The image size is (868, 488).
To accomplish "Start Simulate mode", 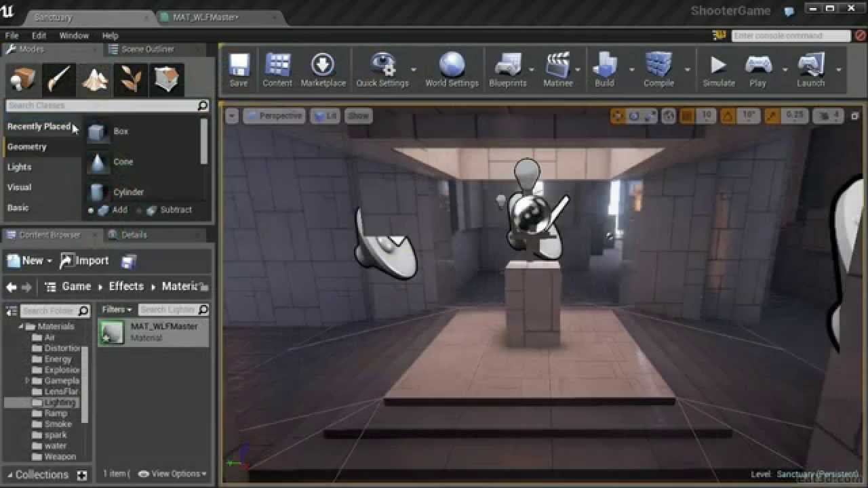I will (x=718, y=70).
